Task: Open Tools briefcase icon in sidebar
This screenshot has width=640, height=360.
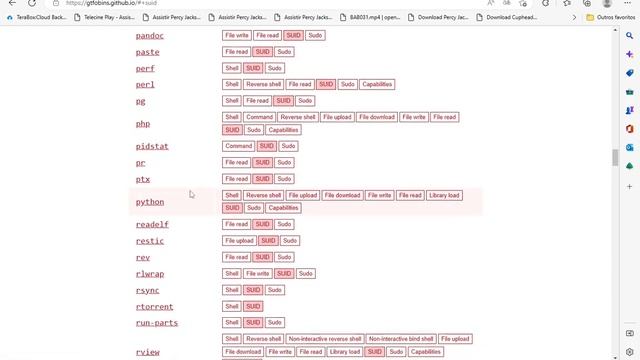Action: 629,92
